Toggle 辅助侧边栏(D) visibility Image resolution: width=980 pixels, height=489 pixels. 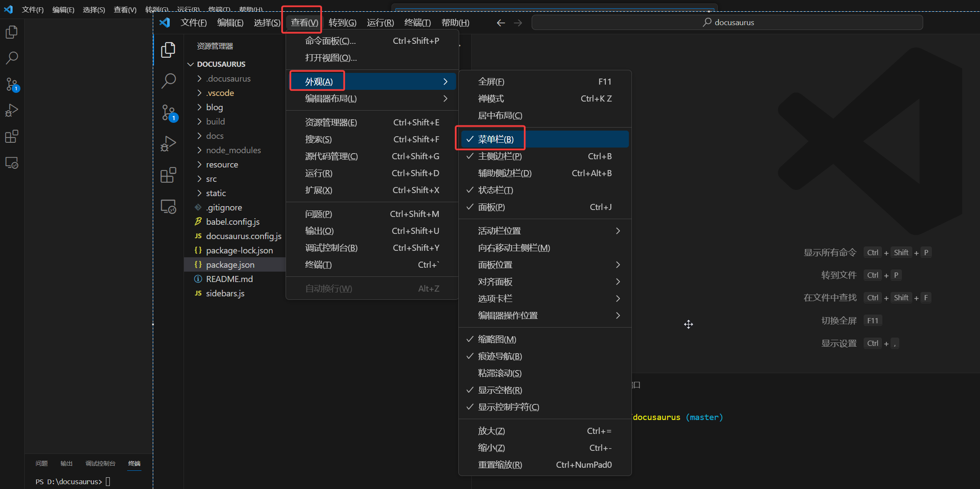[x=545, y=173]
